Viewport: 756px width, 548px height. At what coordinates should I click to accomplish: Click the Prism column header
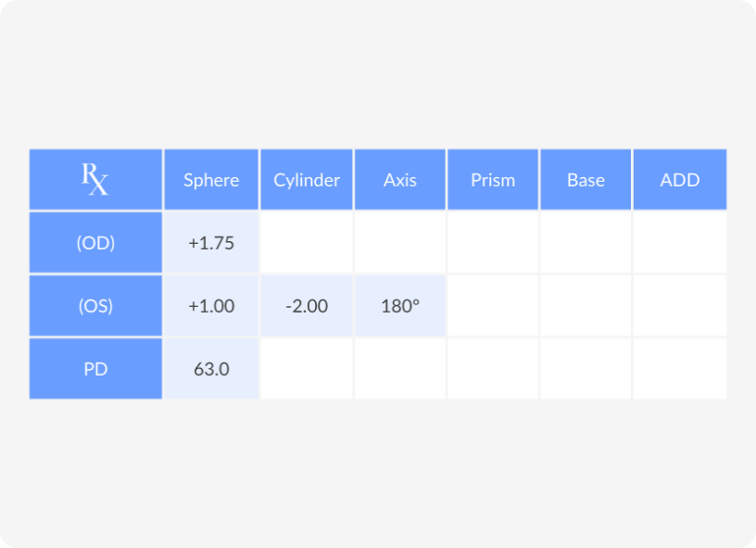[x=493, y=180]
